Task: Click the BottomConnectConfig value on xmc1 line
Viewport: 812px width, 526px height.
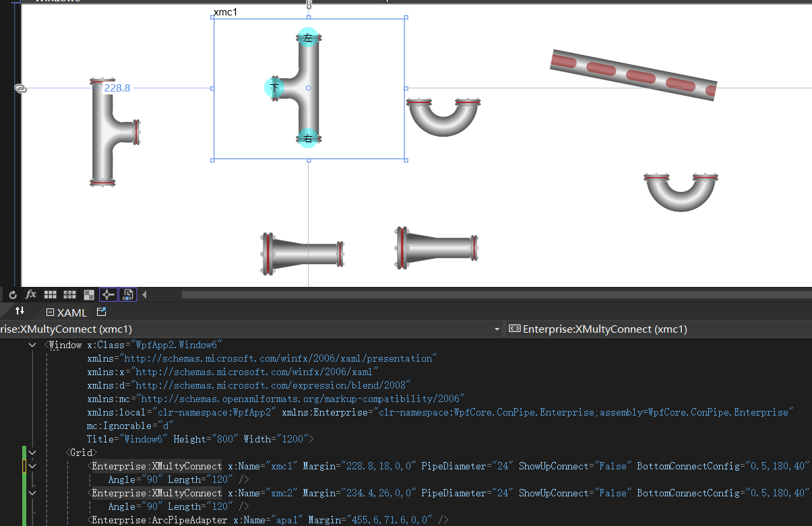Action: point(777,466)
